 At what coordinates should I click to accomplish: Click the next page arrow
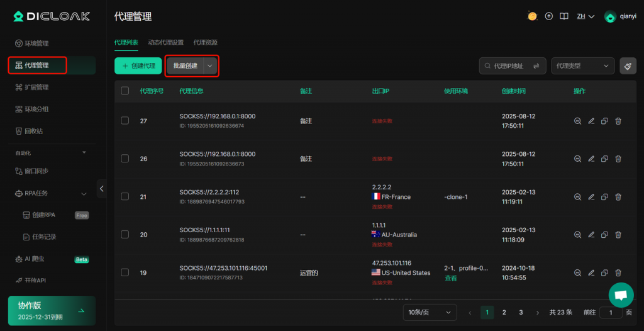coord(538,313)
